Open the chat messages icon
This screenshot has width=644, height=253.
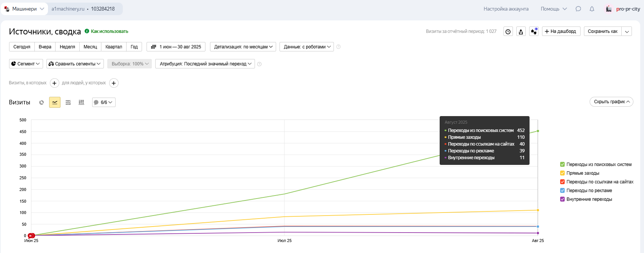point(578,9)
